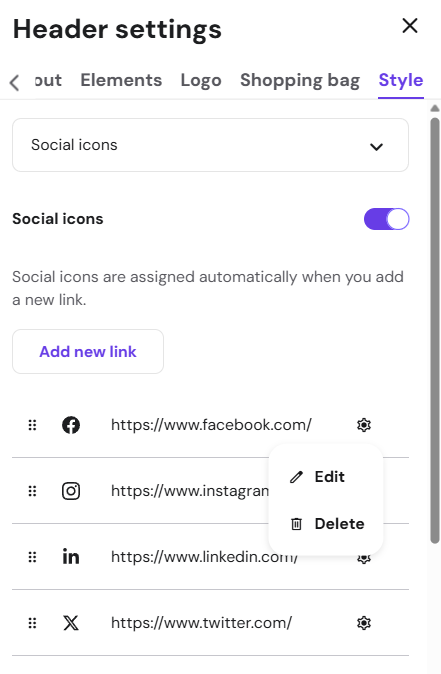The width and height of the screenshot is (441, 674).
Task: Choose Delete from the context menu
Action: pyautogui.click(x=328, y=524)
